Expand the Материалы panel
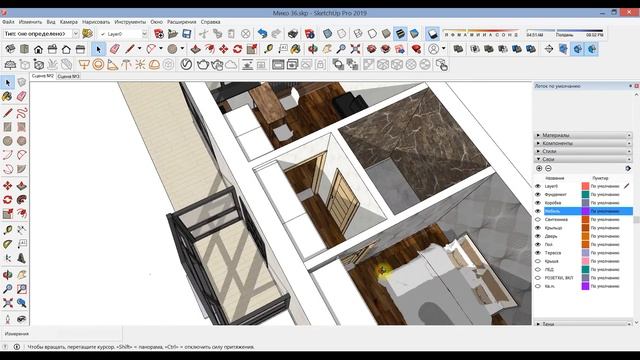 (x=583, y=135)
